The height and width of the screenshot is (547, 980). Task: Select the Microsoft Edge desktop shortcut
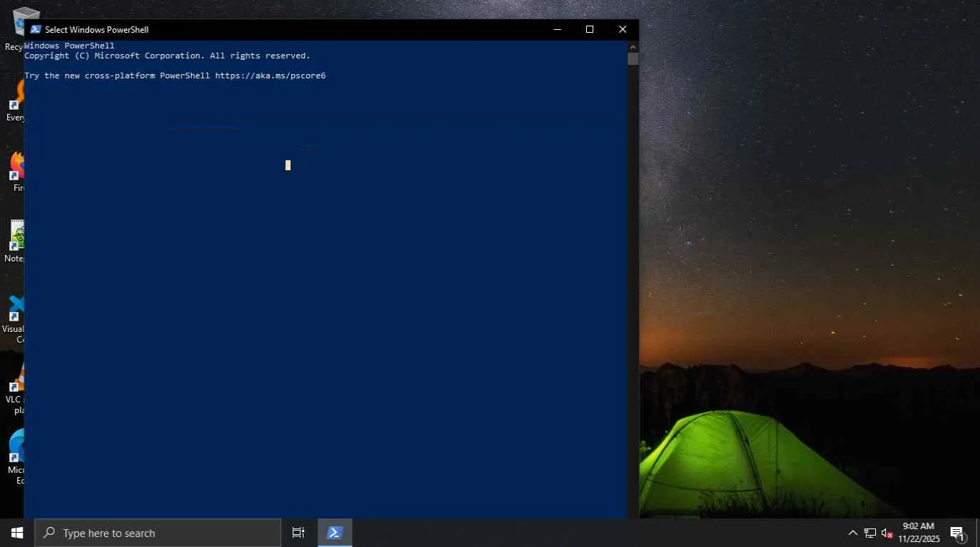click(x=14, y=456)
